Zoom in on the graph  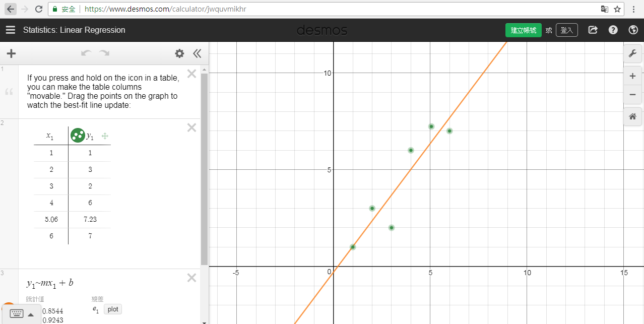(x=633, y=76)
